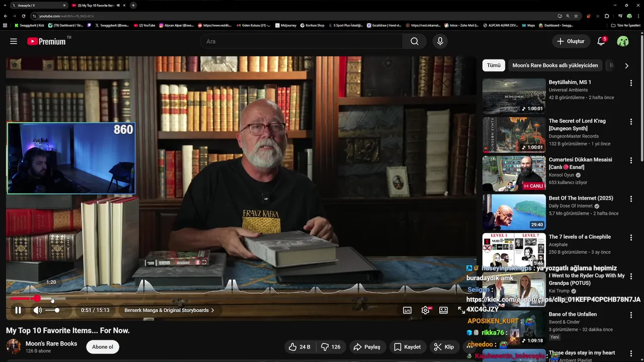Save video with Kaydet button
This screenshot has width=644, height=362.
(x=408, y=347)
